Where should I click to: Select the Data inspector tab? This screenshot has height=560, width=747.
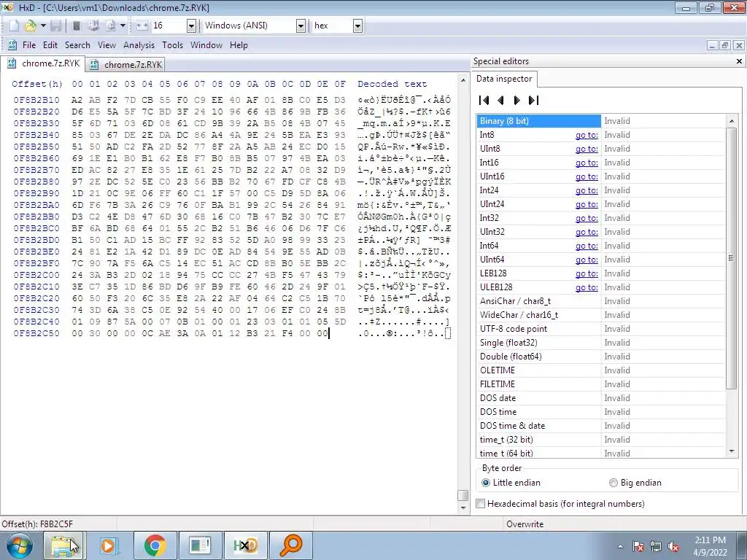click(504, 79)
